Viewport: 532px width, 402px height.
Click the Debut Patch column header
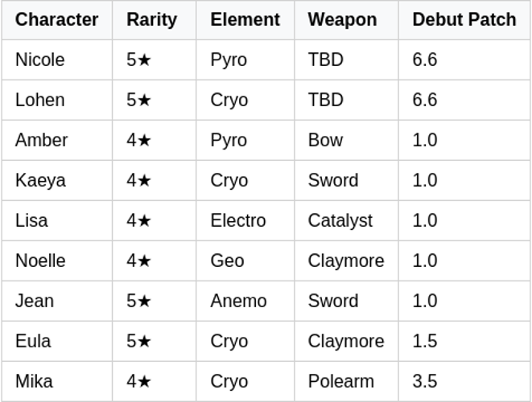click(x=464, y=20)
